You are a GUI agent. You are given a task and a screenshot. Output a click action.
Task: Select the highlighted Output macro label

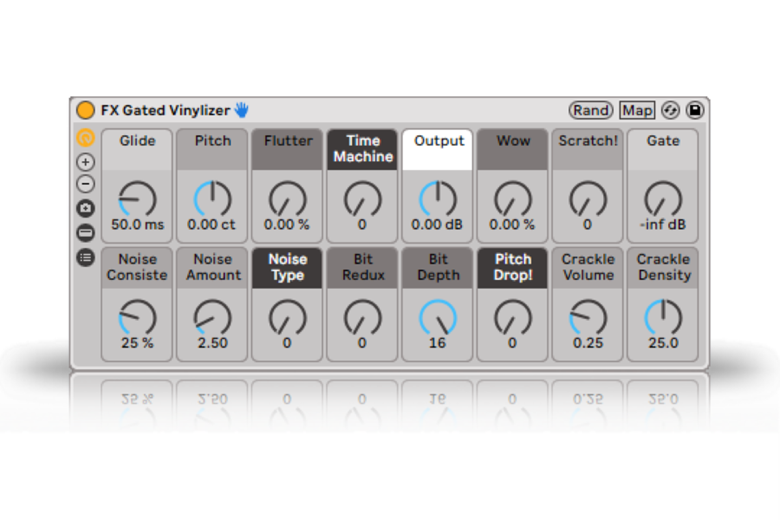click(x=438, y=149)
